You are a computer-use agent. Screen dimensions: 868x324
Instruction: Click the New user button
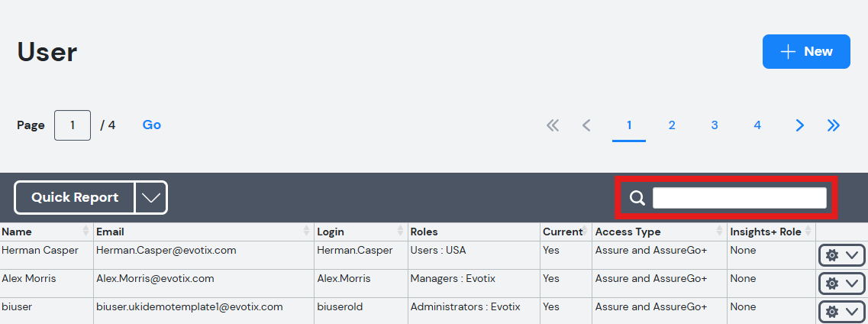click(x=807, y=51)
